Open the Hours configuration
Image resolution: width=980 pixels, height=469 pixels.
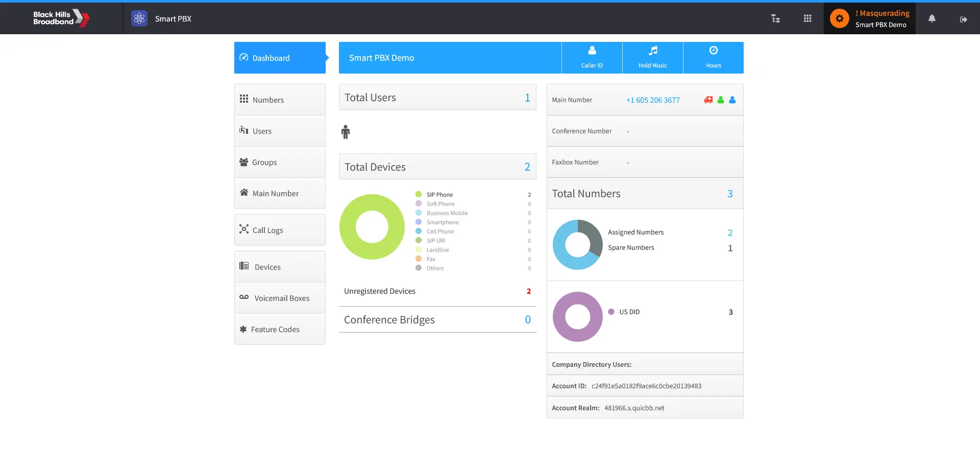point(713,57)
